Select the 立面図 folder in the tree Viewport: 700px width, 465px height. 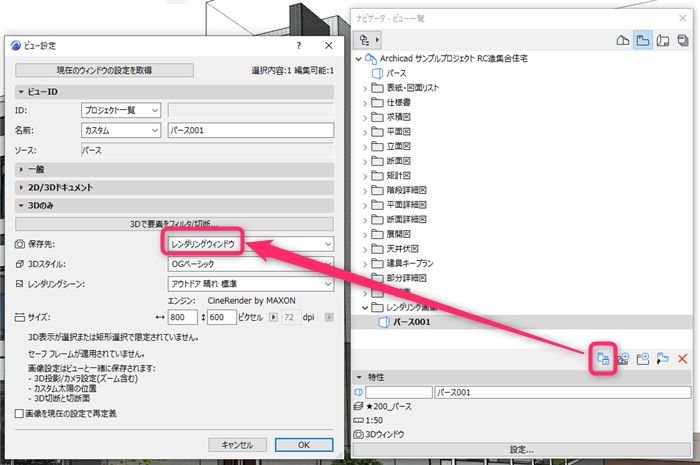point(399,146)
